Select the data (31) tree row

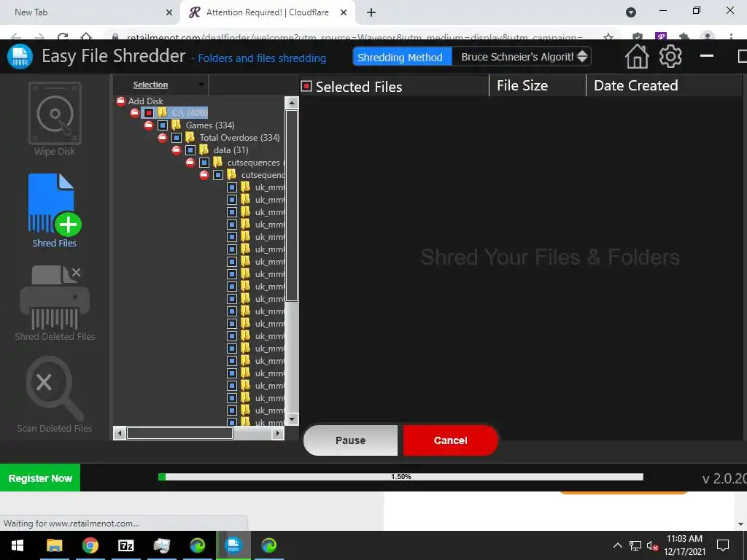(x=231, y=150)
